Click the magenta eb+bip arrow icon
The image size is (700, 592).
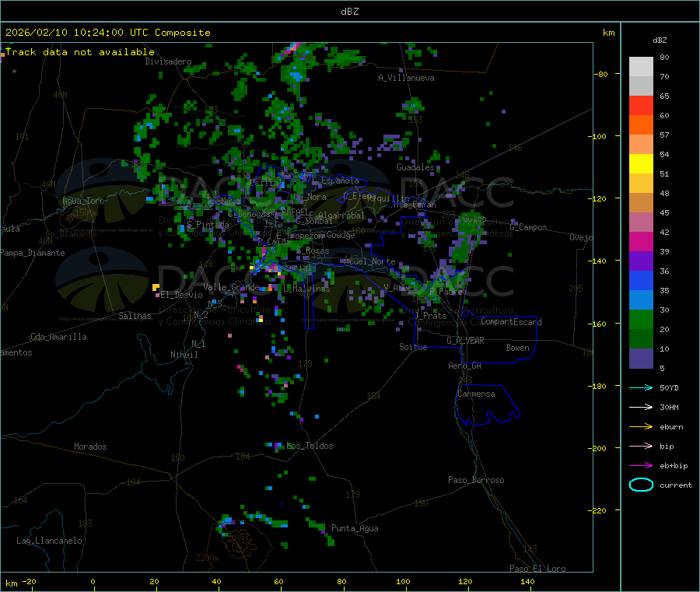[641, 465]
